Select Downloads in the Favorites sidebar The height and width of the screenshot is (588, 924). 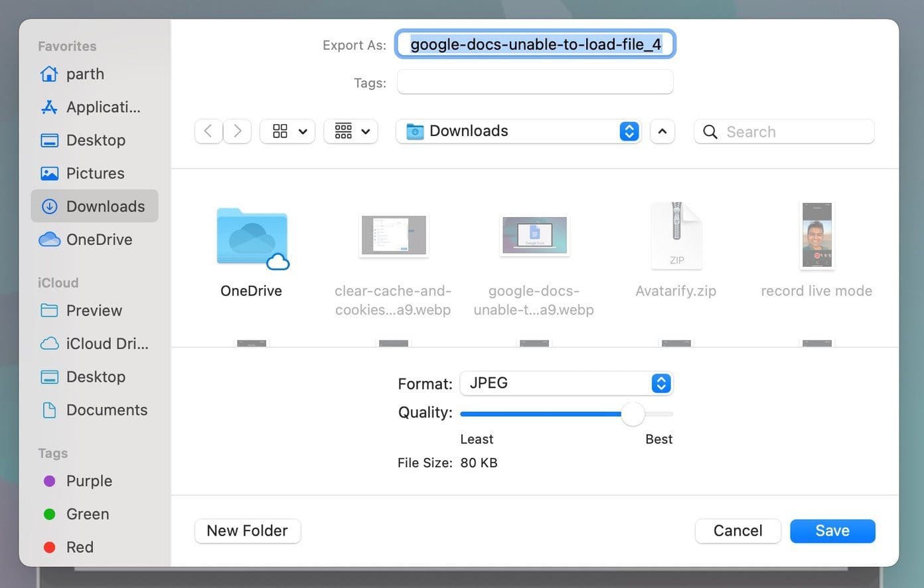(x=94, y=206)
